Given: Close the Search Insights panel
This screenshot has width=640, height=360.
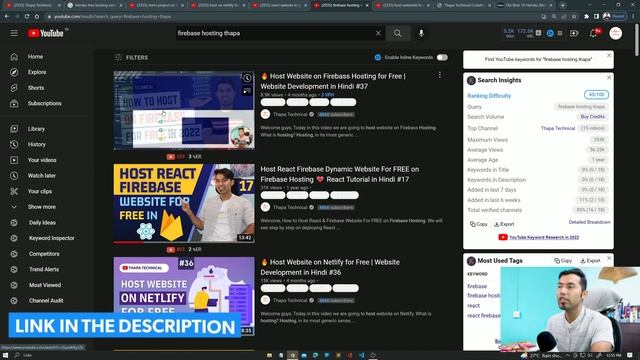Looking at the screenshot, I should [x=609, y=78].
